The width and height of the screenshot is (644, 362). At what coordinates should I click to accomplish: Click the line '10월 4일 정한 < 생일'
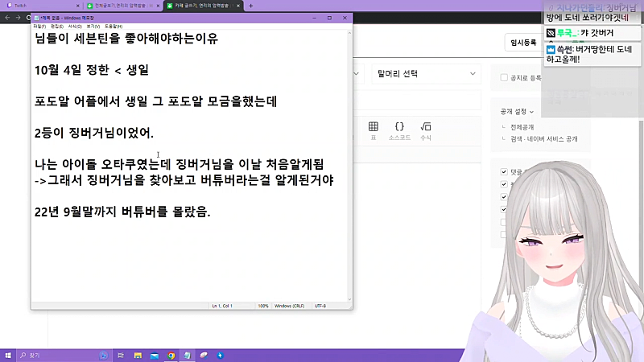pos(91,70)
